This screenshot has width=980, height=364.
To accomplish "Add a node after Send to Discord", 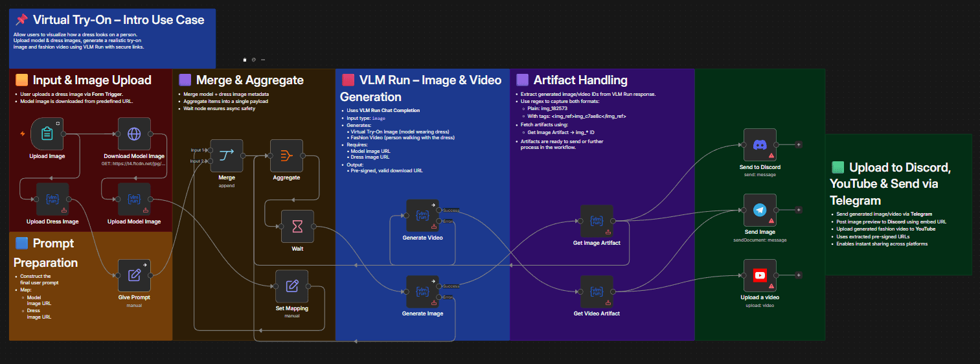I will point(799,144).
